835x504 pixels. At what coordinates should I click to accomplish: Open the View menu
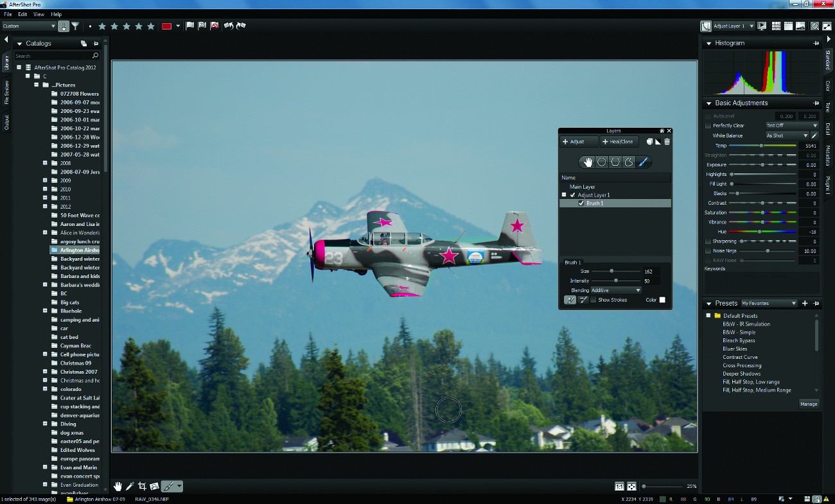pos(39,14)
